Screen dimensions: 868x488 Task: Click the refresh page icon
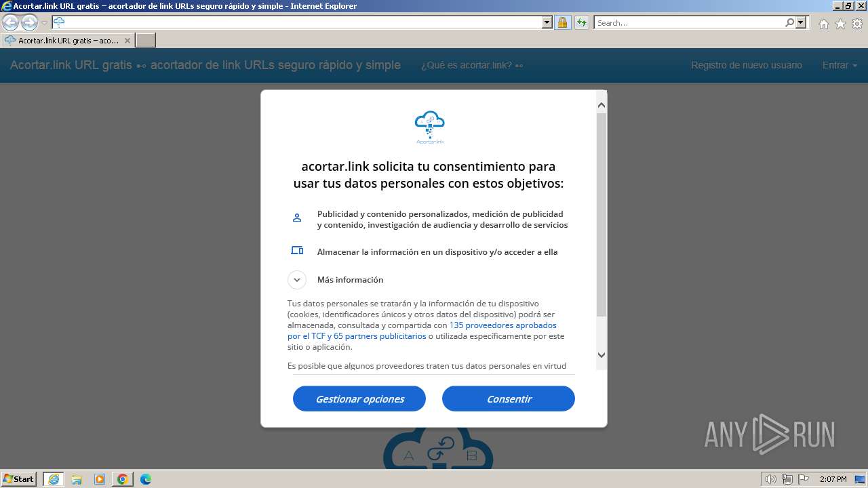click(581, 22)
